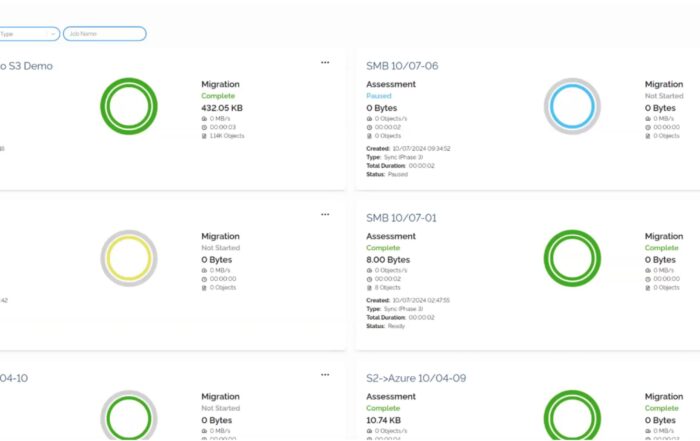Expand the Type filter dropdown
The height and width of the screenshot is (441, 700).
tap(28, 34)
